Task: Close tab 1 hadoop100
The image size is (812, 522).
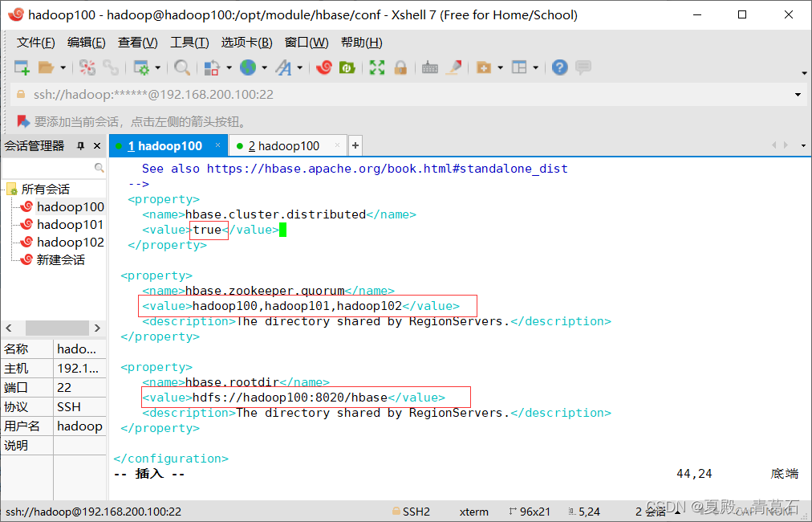Action: tap(218, 145)
